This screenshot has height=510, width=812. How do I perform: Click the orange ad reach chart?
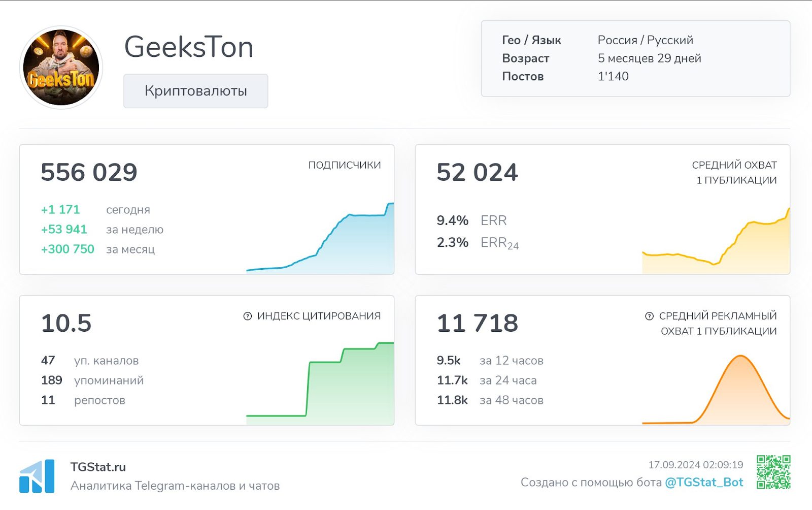(x=716, y=390)
